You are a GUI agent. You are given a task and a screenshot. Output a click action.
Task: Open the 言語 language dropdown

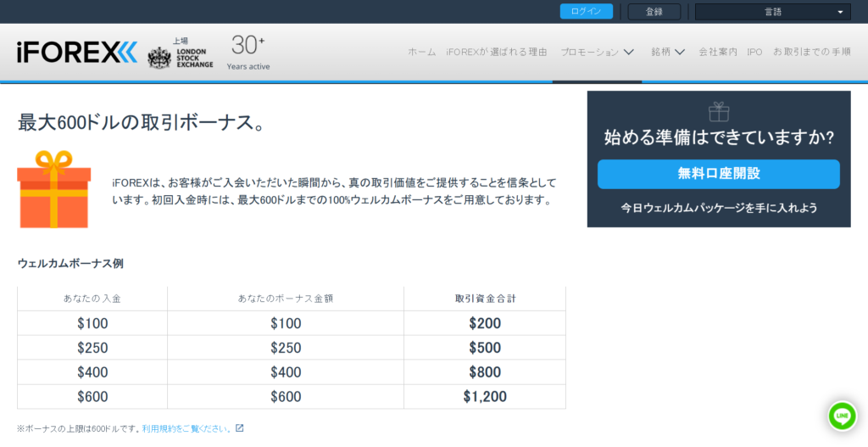point(773,12)
